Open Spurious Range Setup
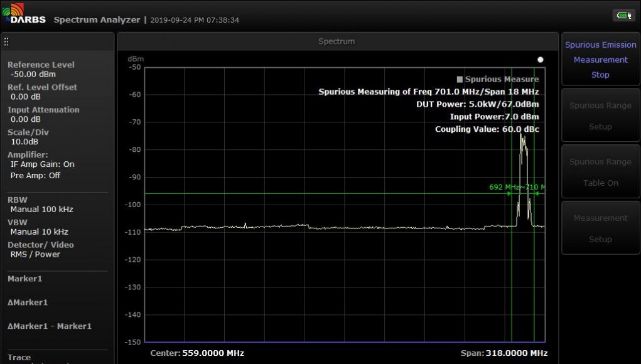 point(601,115)
